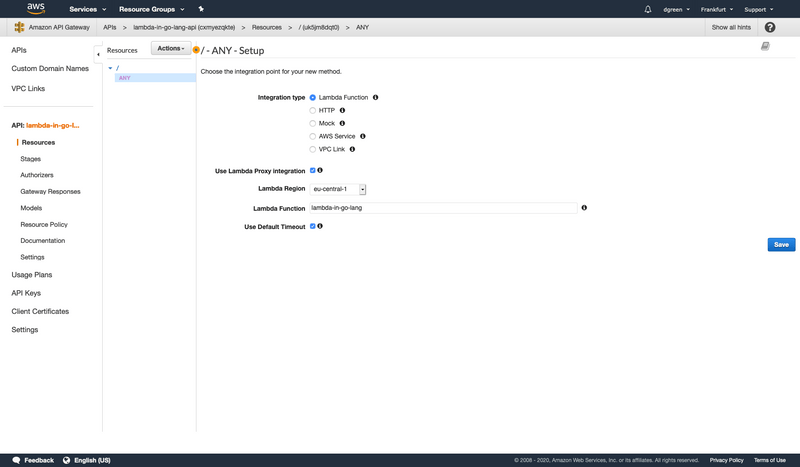Show info icon next to VPC Link
The width and height of the screenshot is (800, 467).
(x=352, y=149)
